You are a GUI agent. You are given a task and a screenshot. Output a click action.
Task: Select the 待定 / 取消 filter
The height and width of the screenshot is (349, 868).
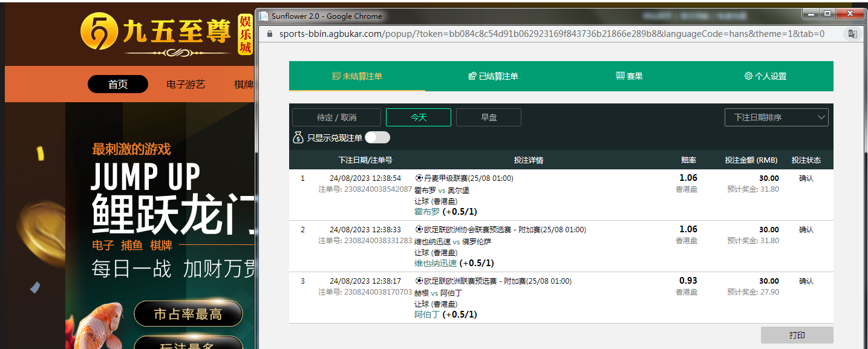[336, 117]
